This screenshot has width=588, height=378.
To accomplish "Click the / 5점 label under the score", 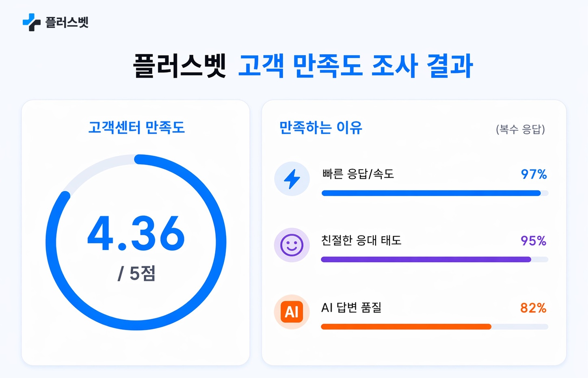I will pos(136,274).
